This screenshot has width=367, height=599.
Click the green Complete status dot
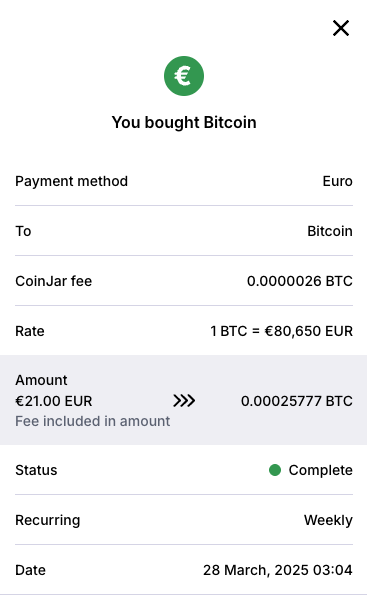[275, 470]
